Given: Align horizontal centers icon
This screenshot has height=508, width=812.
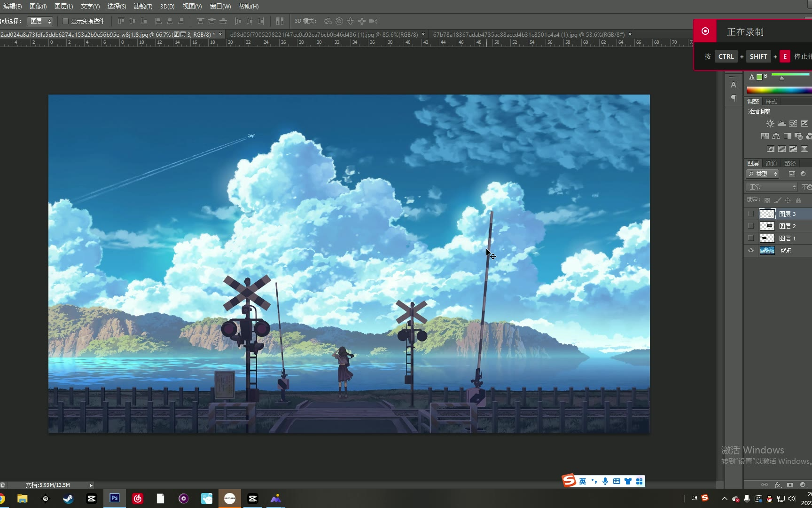Looking at the screenshot, I should [x=170, y=21].
